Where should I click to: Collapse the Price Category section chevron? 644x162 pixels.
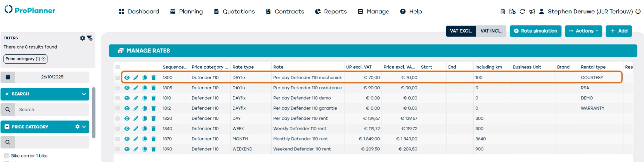(x=84, y=127)
